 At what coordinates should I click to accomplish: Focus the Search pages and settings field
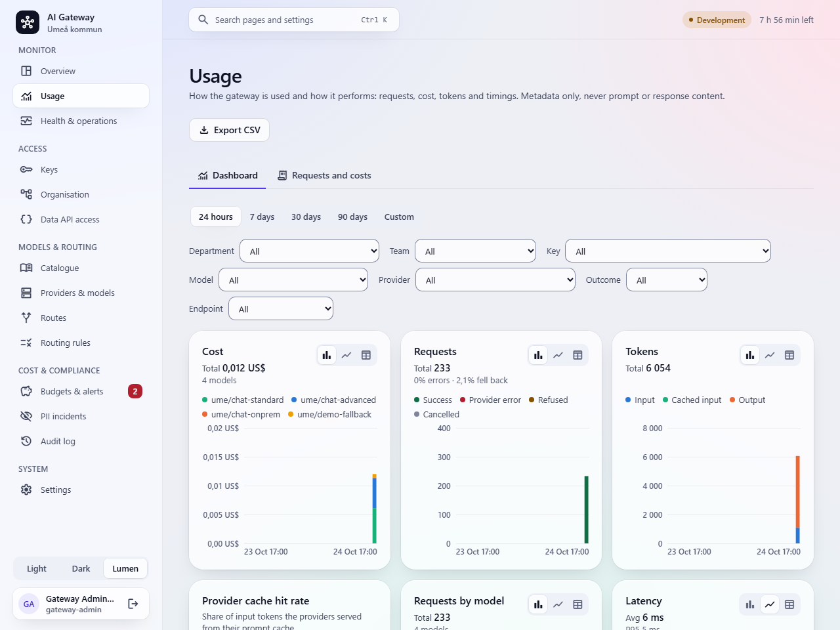[x=294, y=20]
